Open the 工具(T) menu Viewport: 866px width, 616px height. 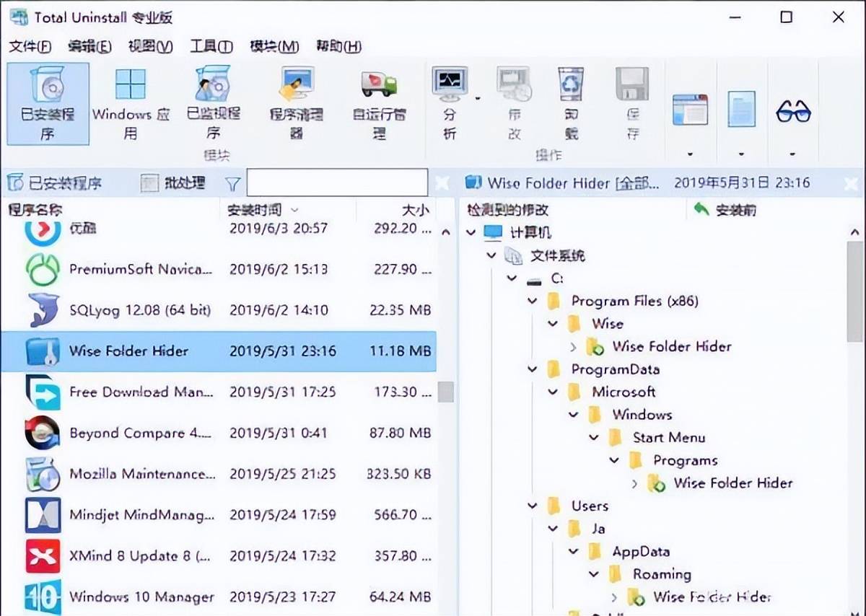(x=211, y=47)
